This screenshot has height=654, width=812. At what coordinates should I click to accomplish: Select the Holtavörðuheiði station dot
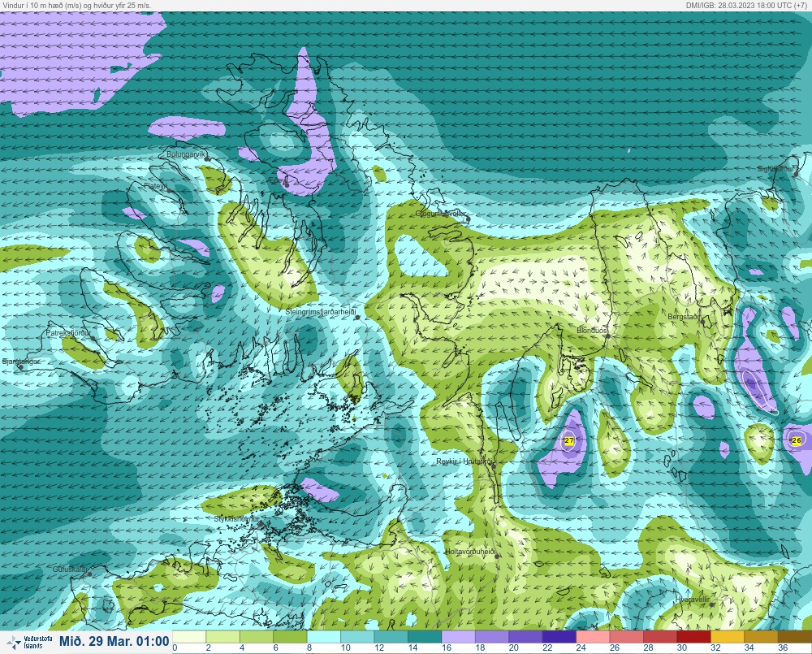pyautogui.click(x=497, y=557)
